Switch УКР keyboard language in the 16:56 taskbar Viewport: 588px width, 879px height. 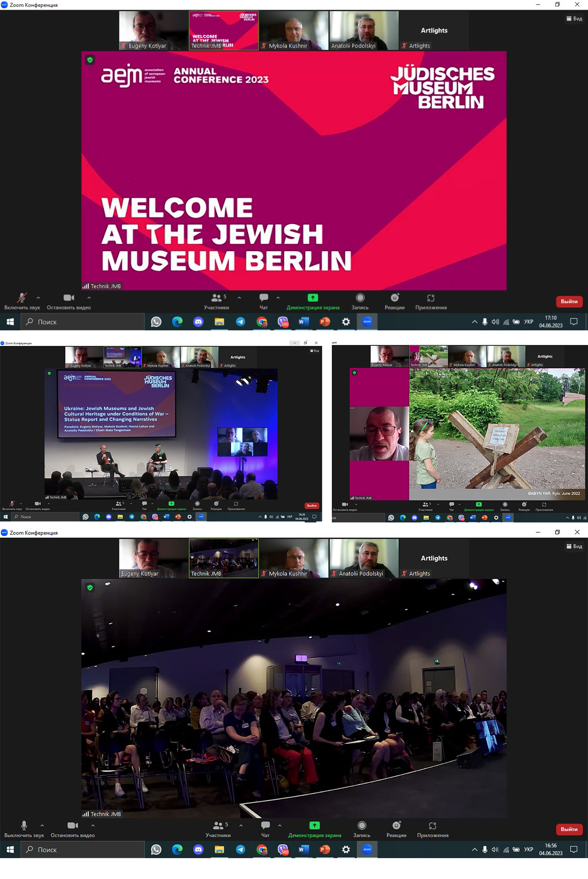(x=529, y=849)
